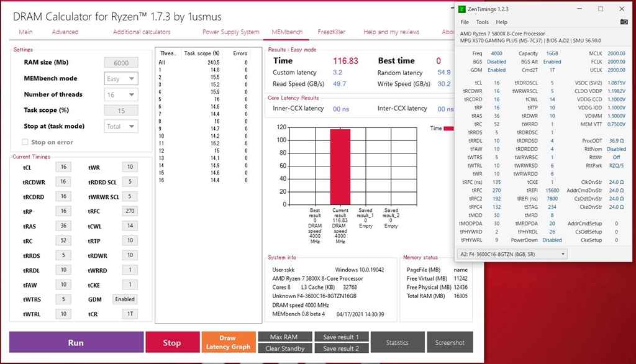Click the ZenTimings FCLK value 2000.00
This screenshot has width=636, height=364.
(616, 61)
